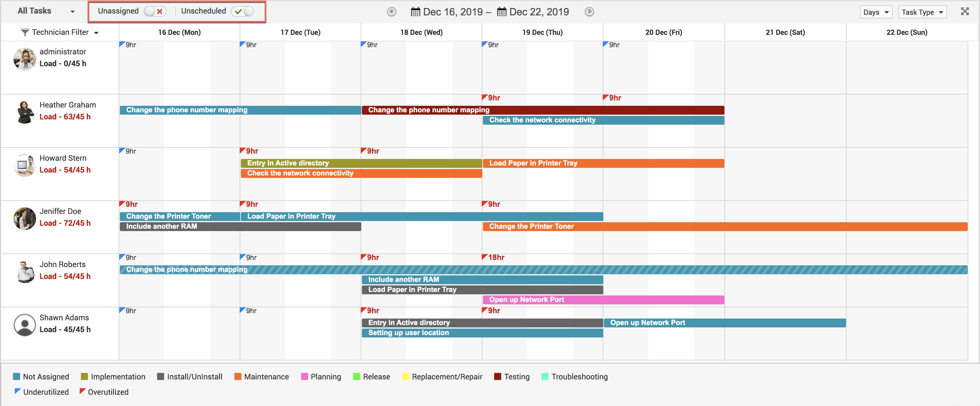Click the Technician Filter funnel icon
The height and width of the screenshot is (406, 980).
click(25, 33)
